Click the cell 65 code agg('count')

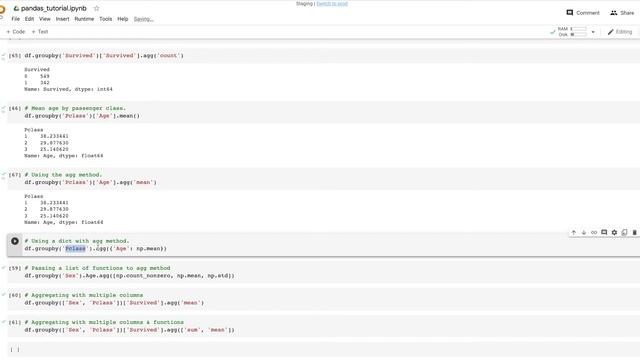(104, 56)
